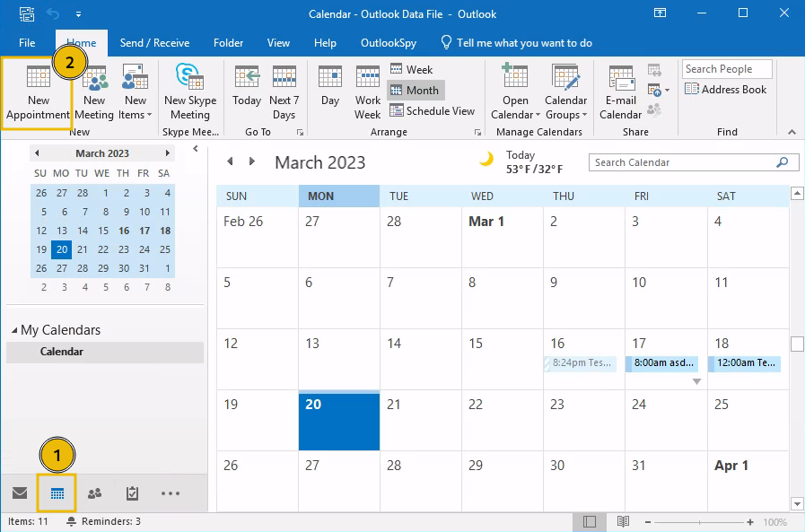
Task: Collapse the My Calendars group
Action: tap(14, 331)
